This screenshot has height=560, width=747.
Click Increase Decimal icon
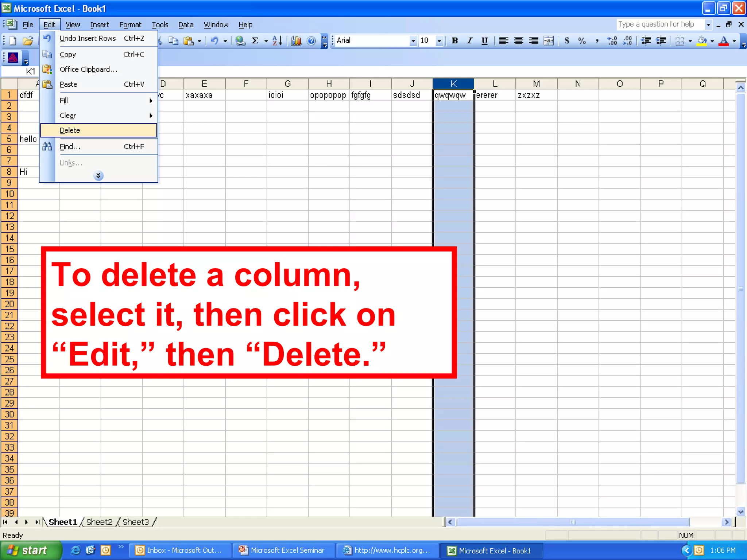612,41
